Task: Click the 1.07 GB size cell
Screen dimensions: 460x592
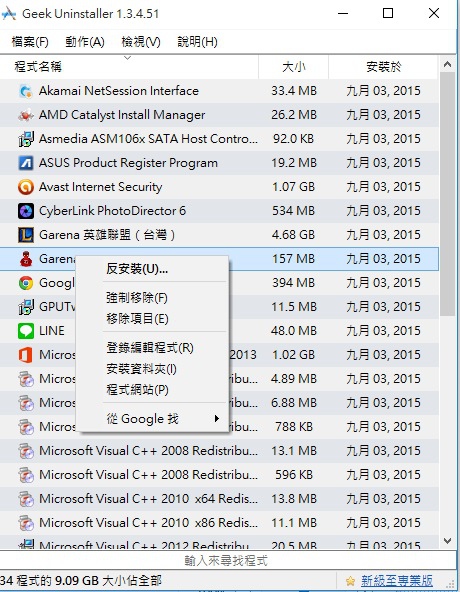Action: click(293, 187)
